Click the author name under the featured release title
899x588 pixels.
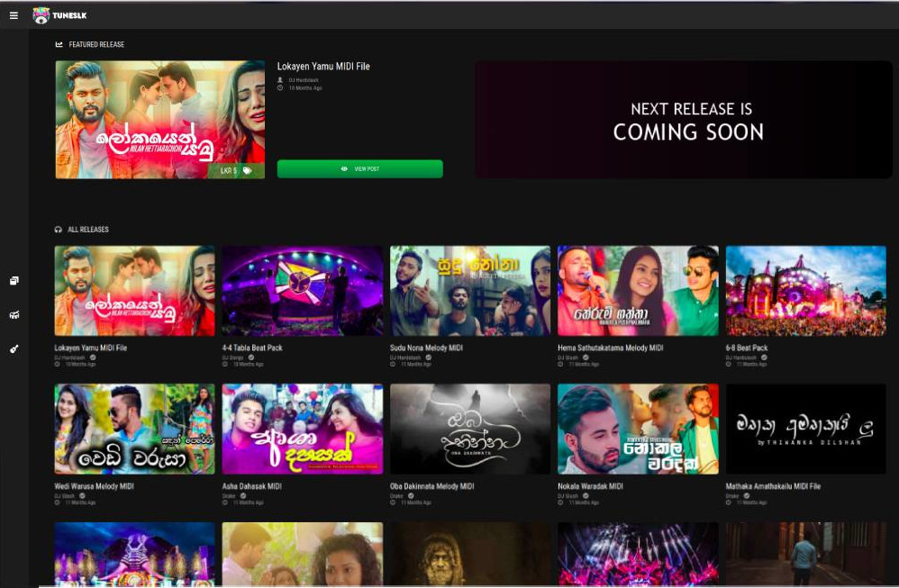pos(304,80)
